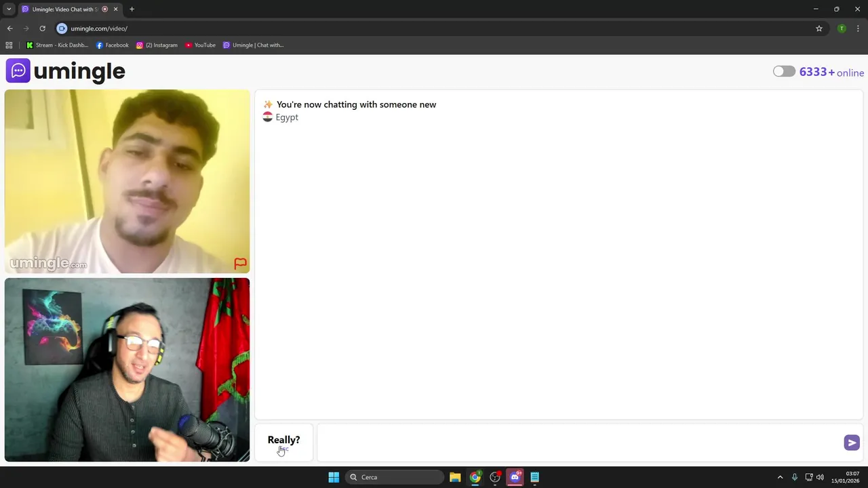Click the microphone tray icon
Viewport: 868px width, 488px height.
pyautogui.click(x=794, y=477)
